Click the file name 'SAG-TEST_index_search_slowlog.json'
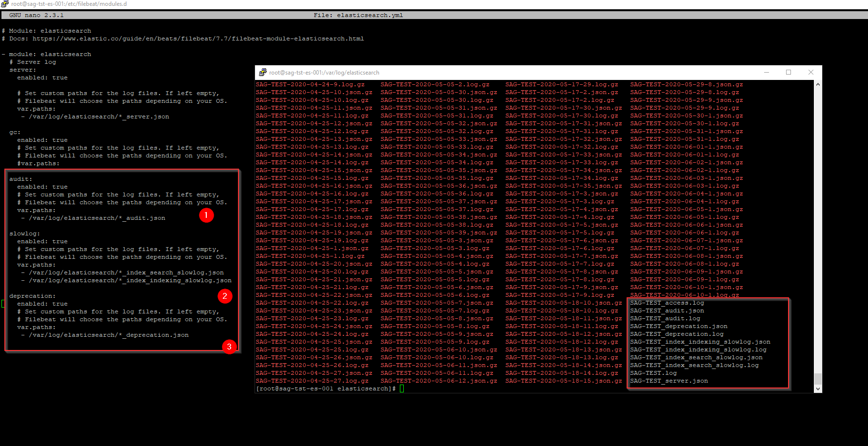868x446 pixels. pyautogui.click(x=696, y=357)
